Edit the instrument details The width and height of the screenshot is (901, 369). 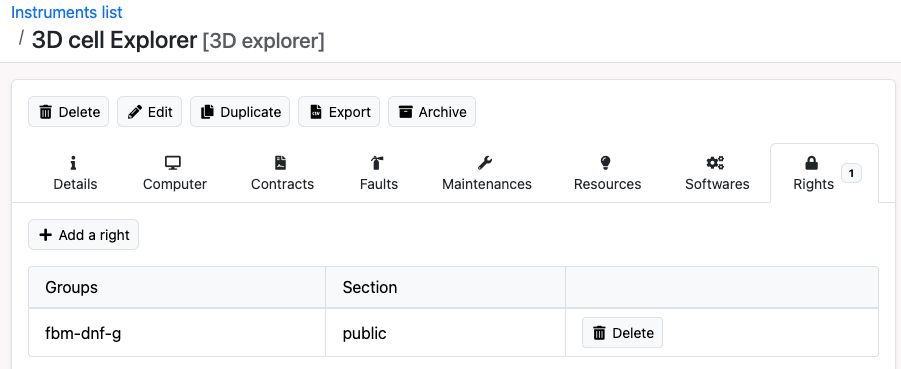[x=149, y=112]
